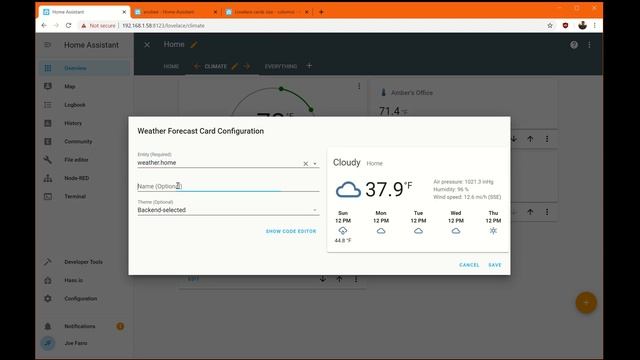Edit Climate tab pencil icon

(234, 66)
